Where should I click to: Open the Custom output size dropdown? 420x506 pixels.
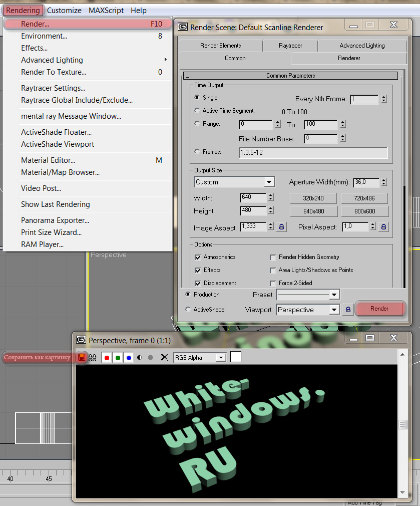coord(269,182)
